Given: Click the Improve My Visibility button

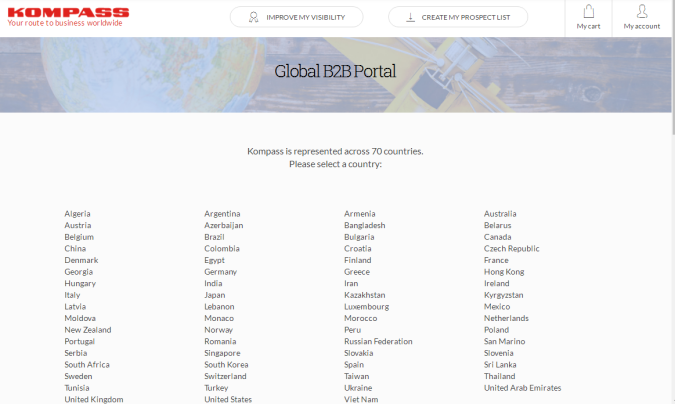Looking at the screenshot, I should 296,17.
